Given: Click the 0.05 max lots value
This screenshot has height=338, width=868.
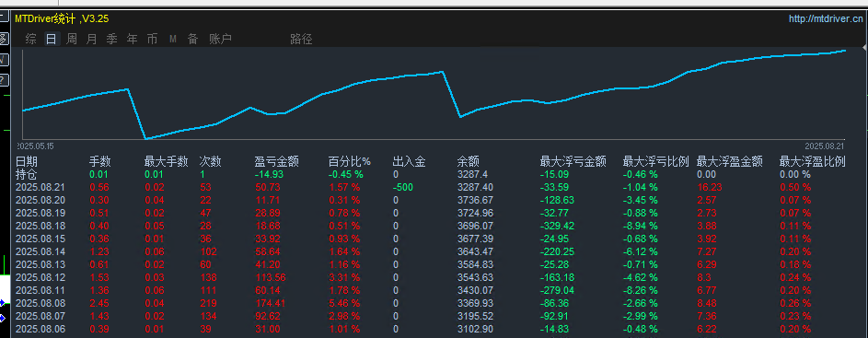Looking at the screenshot, I should [x=155, y=226].
